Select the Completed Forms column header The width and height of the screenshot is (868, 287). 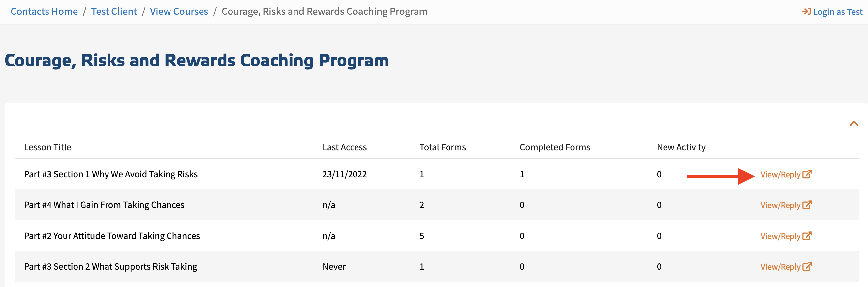click(555, 147)
